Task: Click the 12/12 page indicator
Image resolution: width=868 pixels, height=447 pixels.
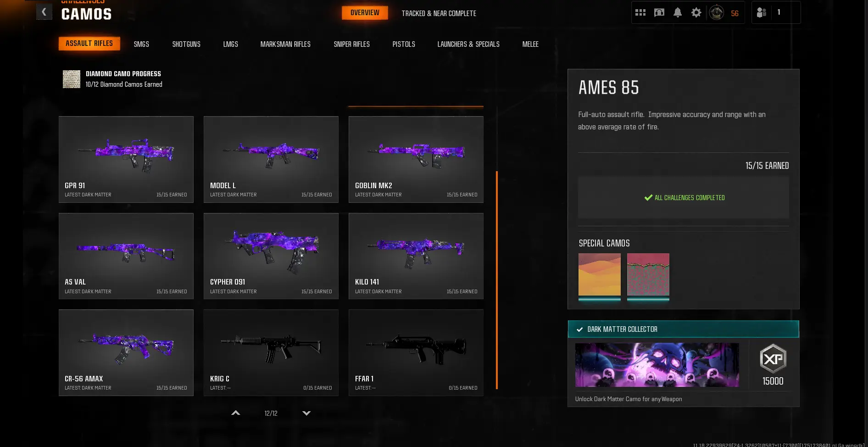Action: point(271,413)
